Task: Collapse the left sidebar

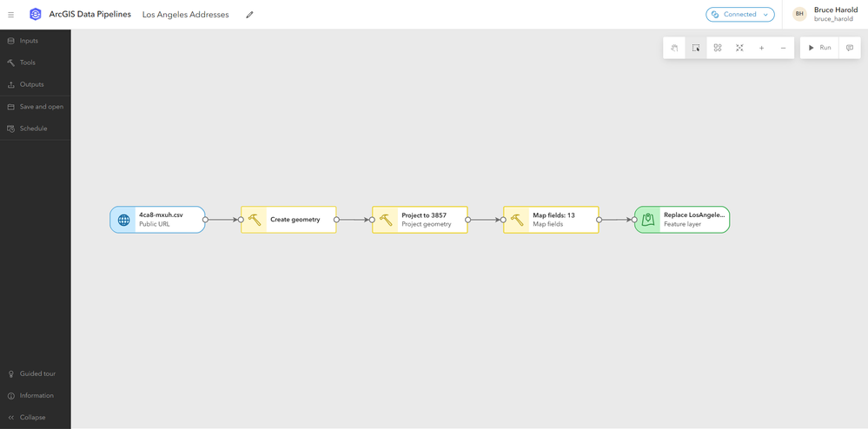Action: 36,418
